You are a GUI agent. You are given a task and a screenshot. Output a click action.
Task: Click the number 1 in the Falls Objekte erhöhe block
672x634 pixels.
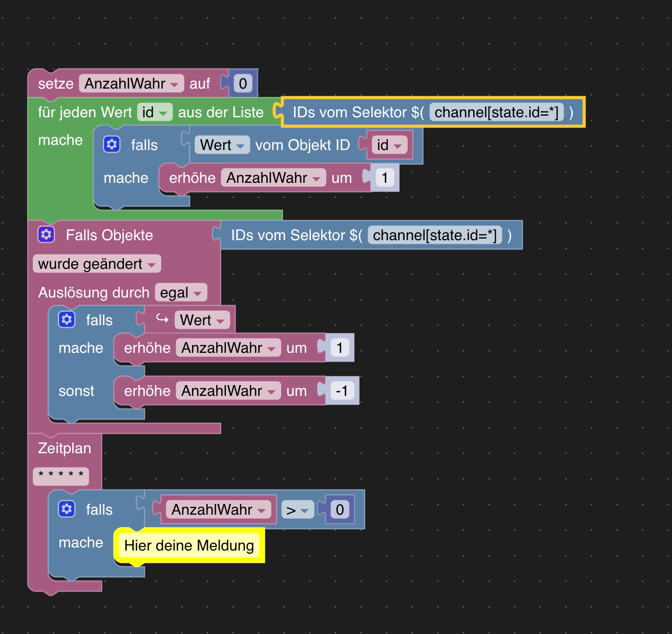click(340, 348)
